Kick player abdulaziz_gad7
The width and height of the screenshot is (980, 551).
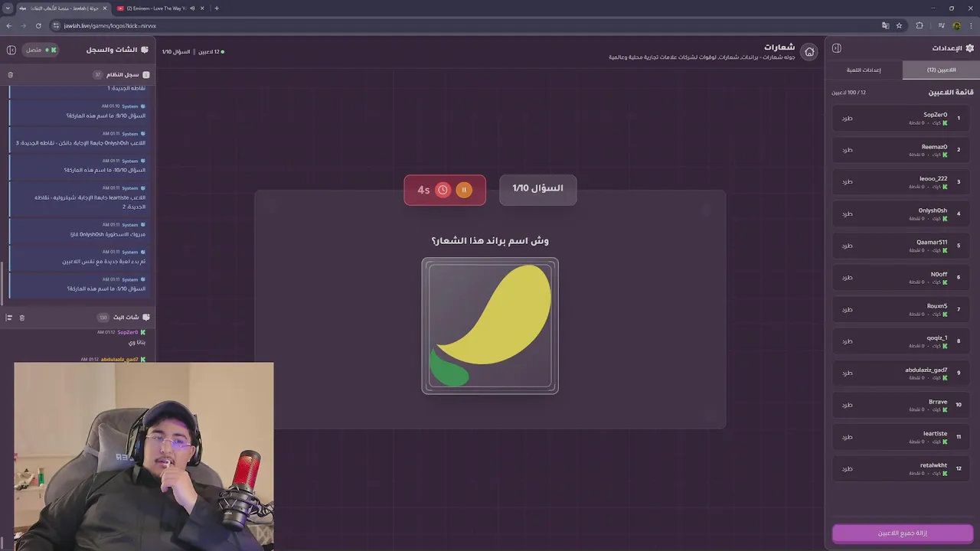point(847,373)
